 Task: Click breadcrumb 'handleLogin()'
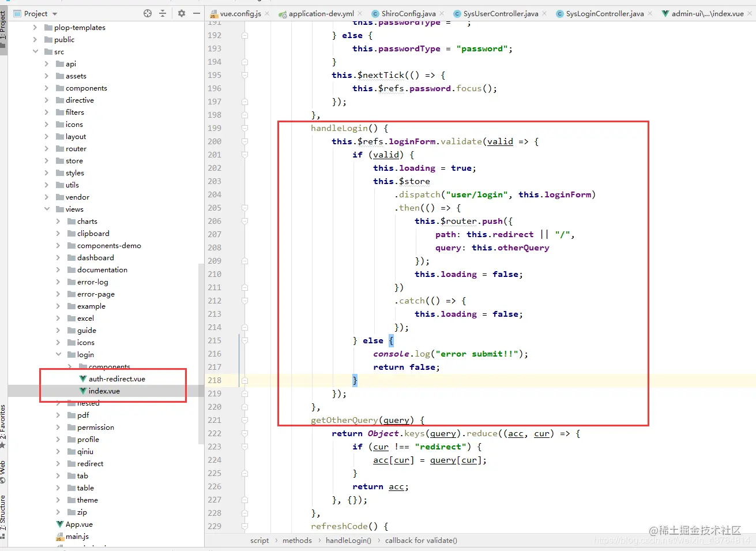click(x=348, y=540)
